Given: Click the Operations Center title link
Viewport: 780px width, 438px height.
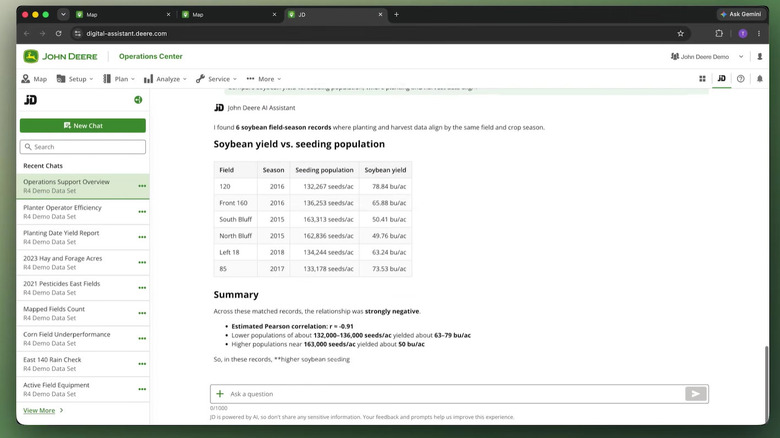Looking at the screenshot, I should point(151,56).
